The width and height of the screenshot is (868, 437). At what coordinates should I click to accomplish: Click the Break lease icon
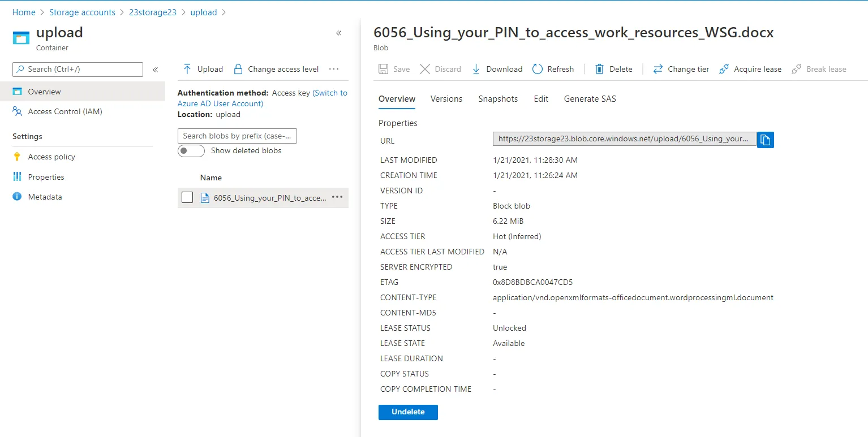point(796,69)
